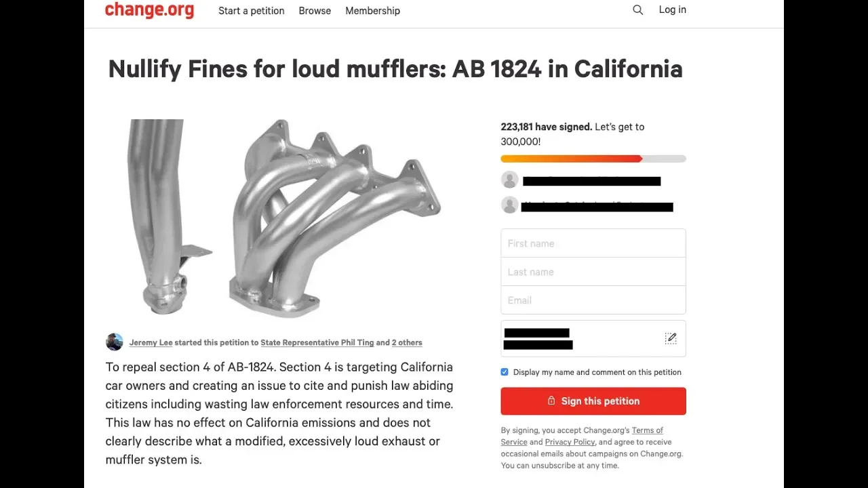This screenshot has width=868, height=488.
Task: Open the Browse menu item
Action: [315, 11]
